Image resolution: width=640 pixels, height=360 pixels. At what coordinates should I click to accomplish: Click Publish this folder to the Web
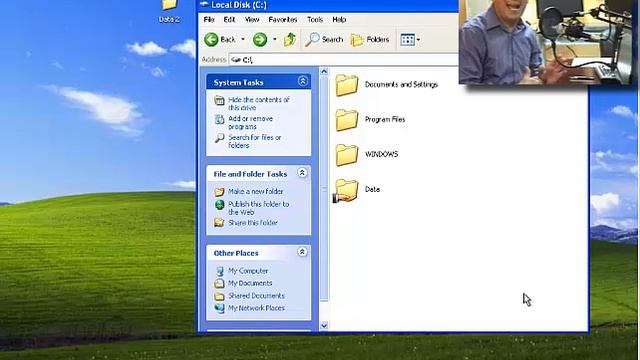click(x=259, y=208)
